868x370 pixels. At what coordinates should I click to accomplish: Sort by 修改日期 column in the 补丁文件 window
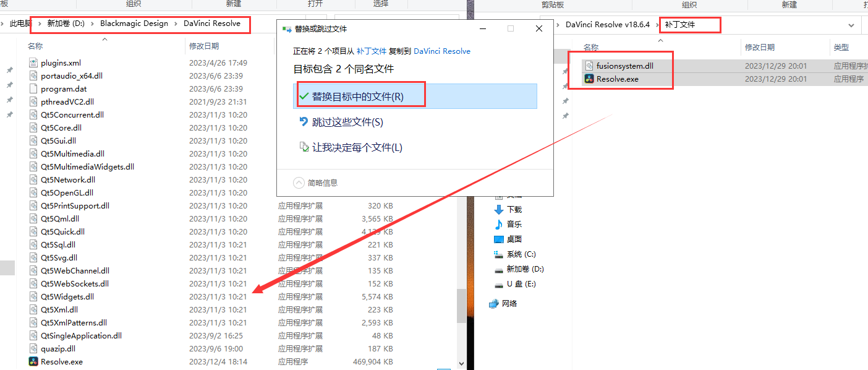tap(760, 47)
